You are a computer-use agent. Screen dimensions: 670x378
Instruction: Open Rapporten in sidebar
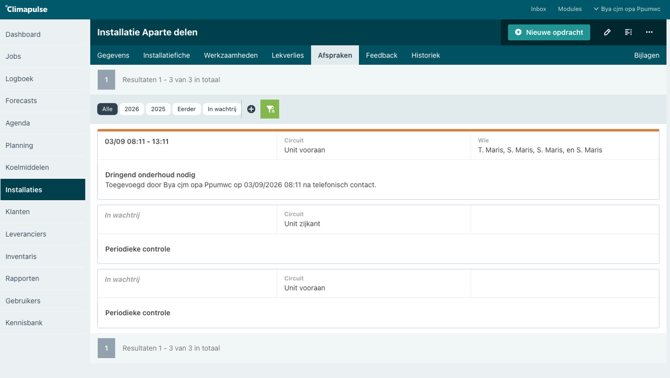coord(43,278)
